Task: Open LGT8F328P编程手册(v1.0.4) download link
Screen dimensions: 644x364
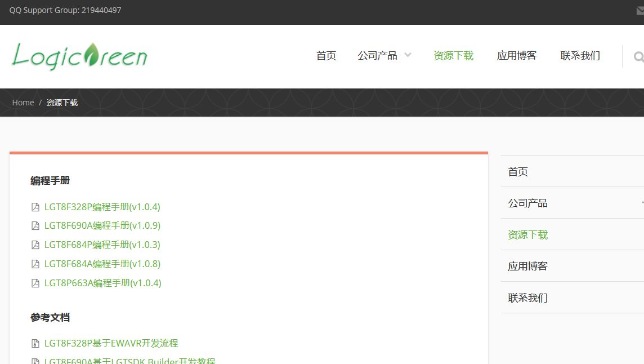Action: pyautogui.click(x=102, y=207)
